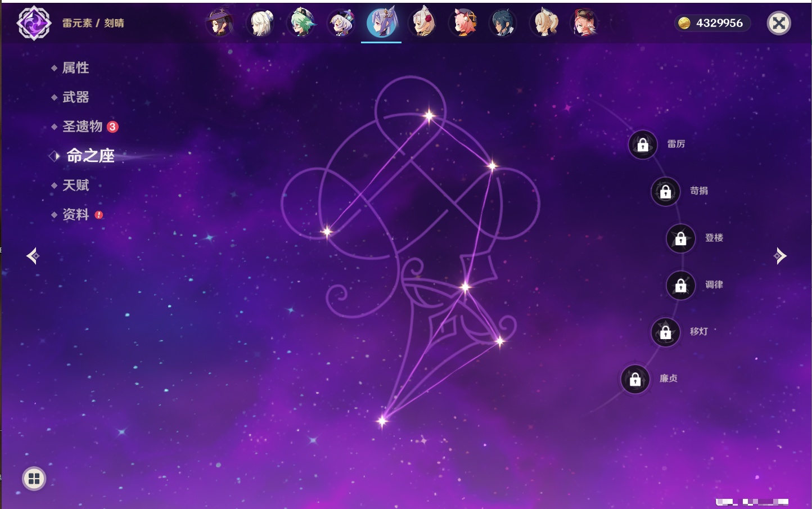Click the Mora balance 4329956
812x509 pixels.
point(712,23)
